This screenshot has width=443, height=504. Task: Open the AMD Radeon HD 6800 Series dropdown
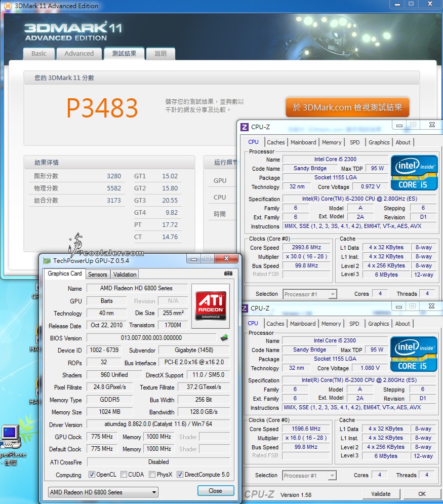click(x=103, y=492)
